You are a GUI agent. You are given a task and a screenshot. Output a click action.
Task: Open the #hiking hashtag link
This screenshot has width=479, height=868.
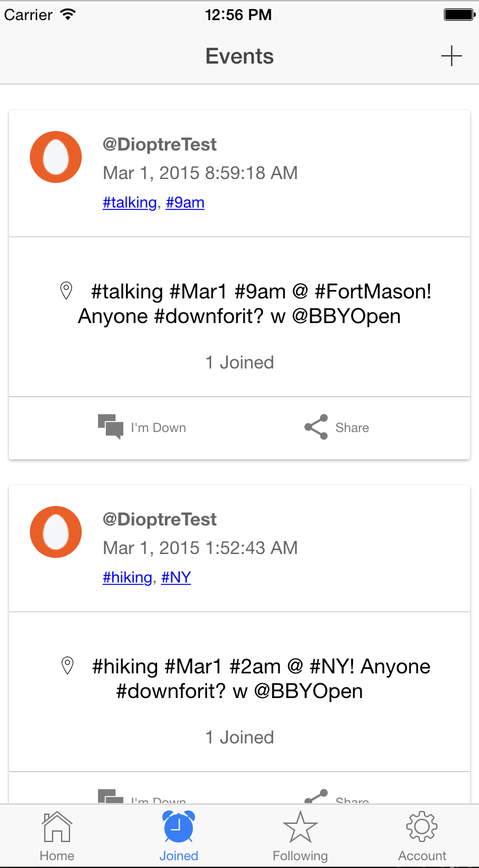(127, 578)
